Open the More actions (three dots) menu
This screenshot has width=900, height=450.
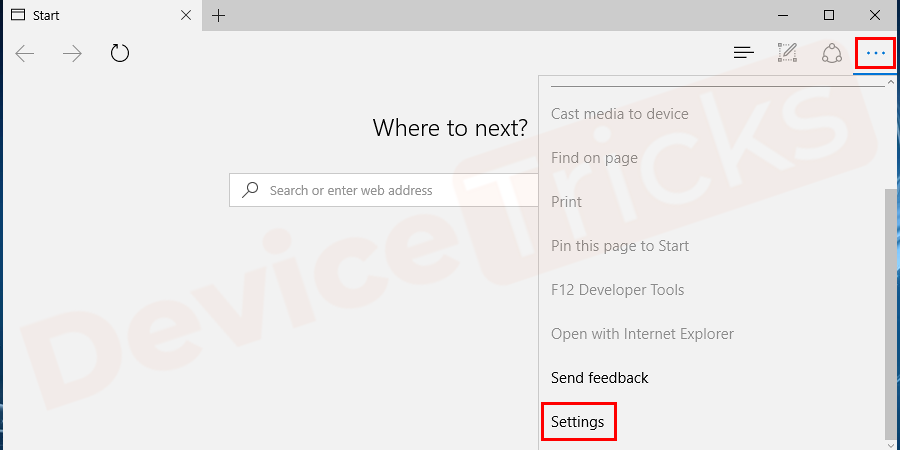876,53
